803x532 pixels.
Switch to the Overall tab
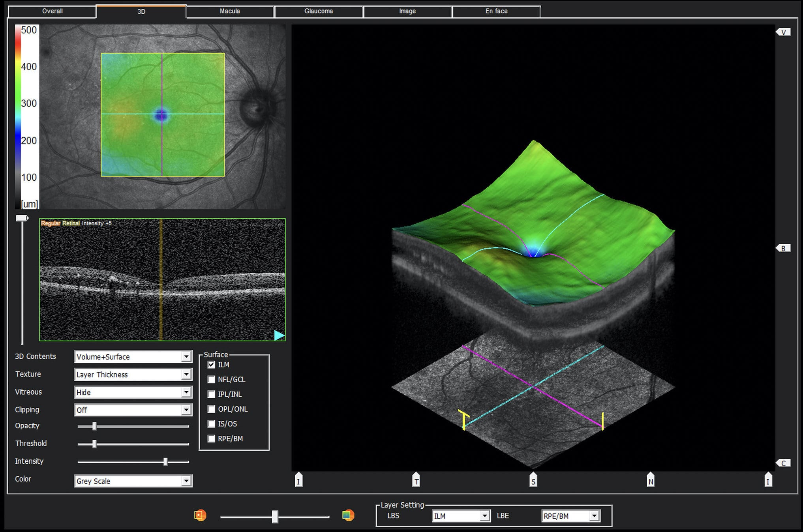(x=52, y=11)
